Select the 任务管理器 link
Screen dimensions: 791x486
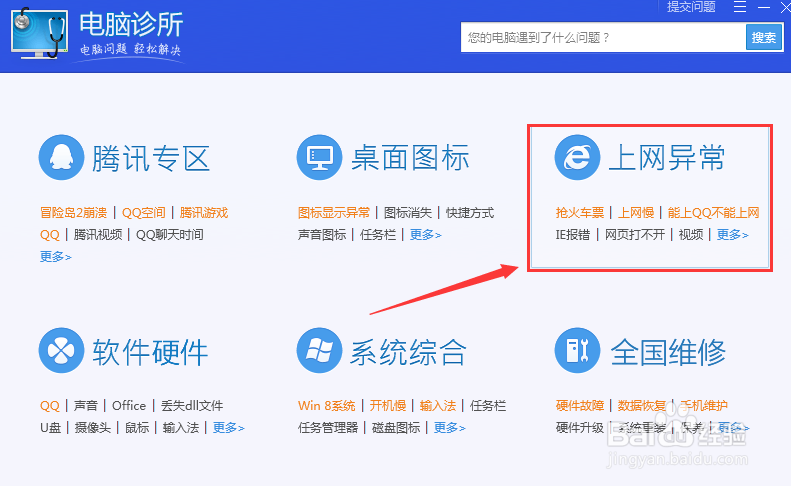[x=328, y=428]
